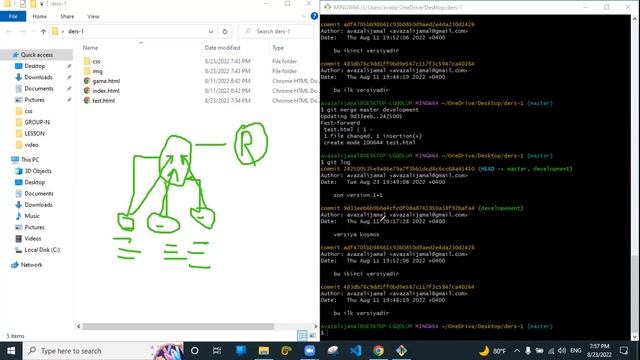The width and height of the screenshot is (640, 360).
Task: Open the Windows Start menu
Action: coord(11,351)
